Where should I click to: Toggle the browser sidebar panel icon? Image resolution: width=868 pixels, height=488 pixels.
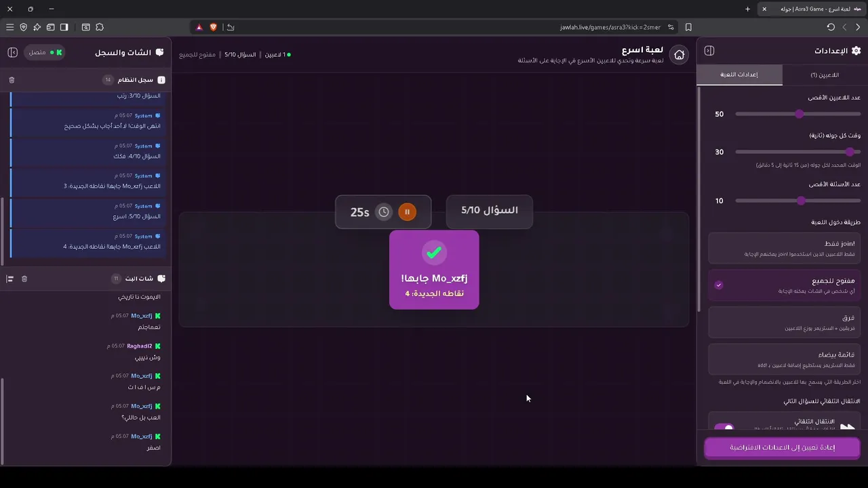(64, 27)
